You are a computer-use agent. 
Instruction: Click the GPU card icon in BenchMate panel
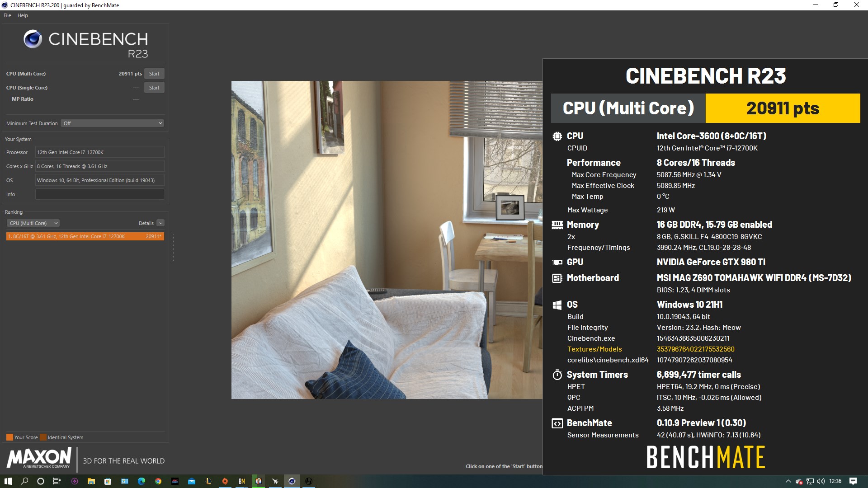557,262
